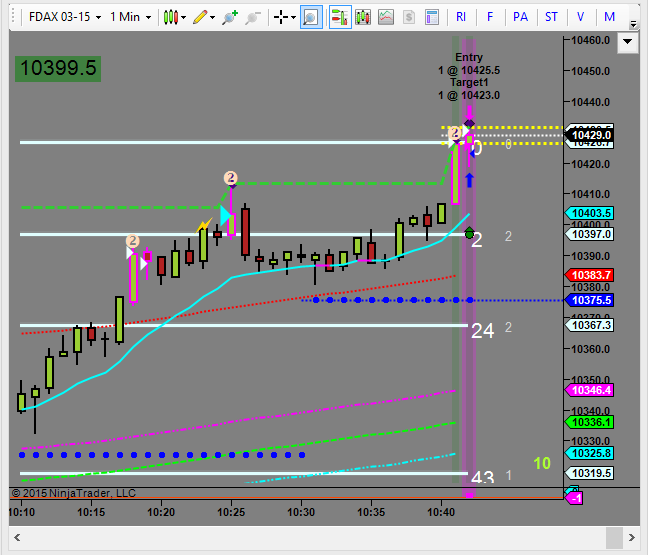
Task: Click the 10460.0 price axis label
Action: pos(591,40)
